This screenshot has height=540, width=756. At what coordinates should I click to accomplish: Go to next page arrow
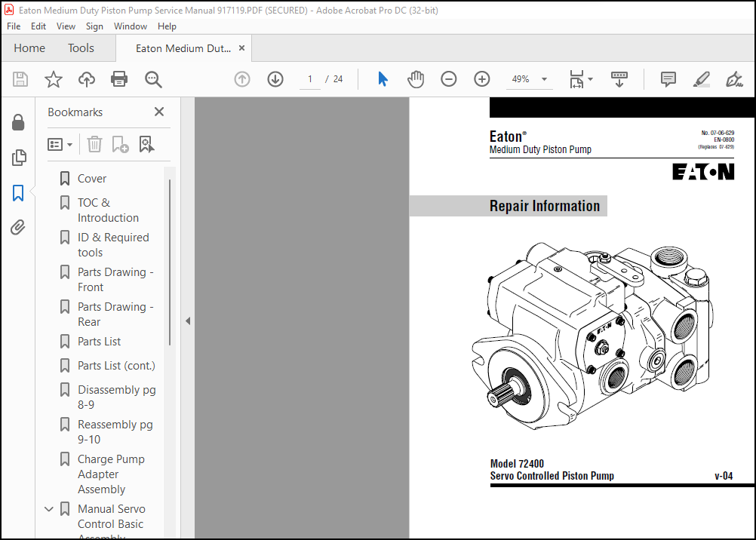pos(275,79)
